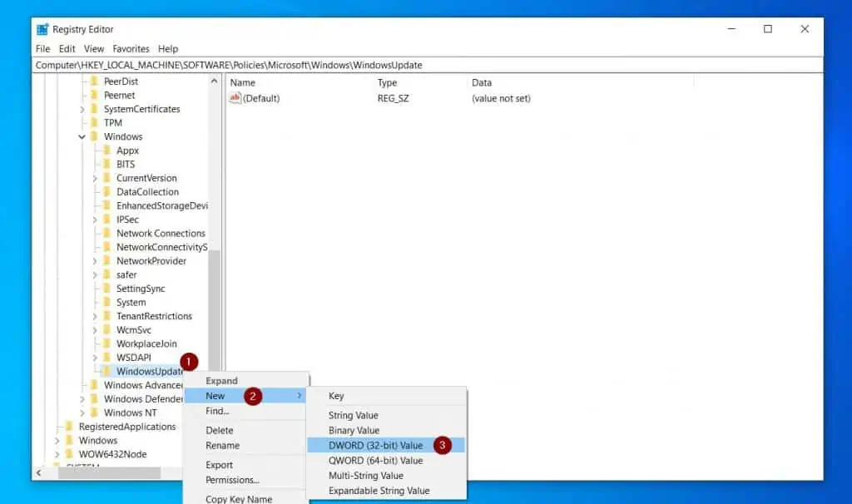Choose Export in the context menu
Viewport: 852px width, 504px height.
tap(245, 465)
